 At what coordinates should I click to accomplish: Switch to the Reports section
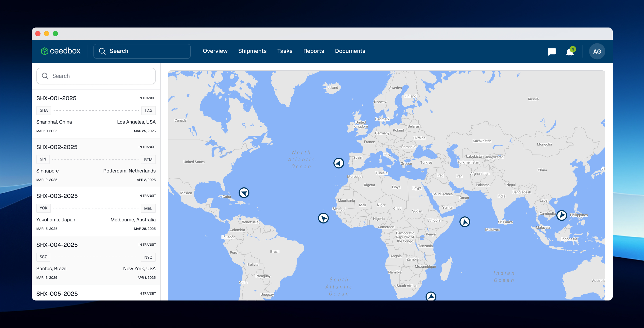[314, 51]
